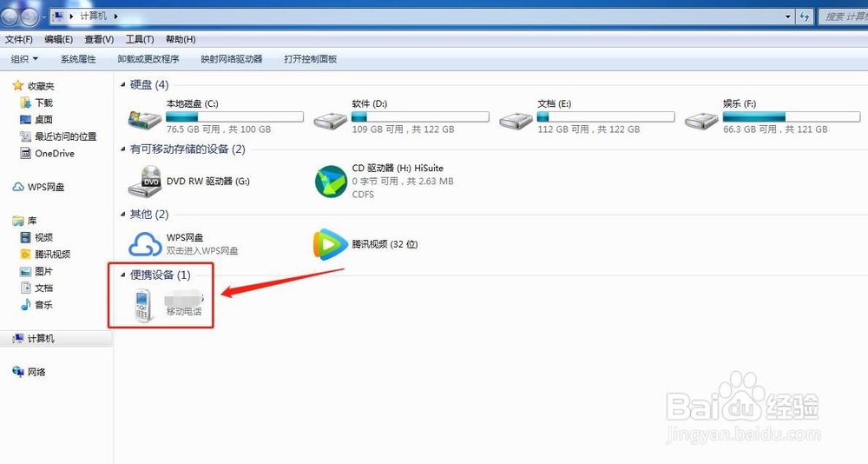Open 最近访问的位置 in sidebar
The height and width of the screenshot is (464, 868).
coord(58,136)
